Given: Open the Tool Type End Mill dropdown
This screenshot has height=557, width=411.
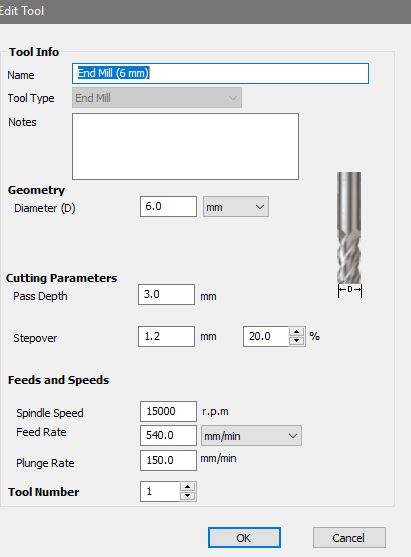Looking at the screenshot, I should tap(157, 98).
